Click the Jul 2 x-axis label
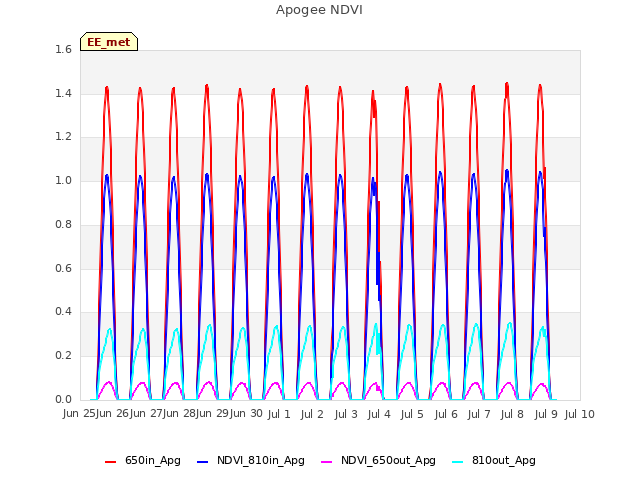 [x=312, y=414]
